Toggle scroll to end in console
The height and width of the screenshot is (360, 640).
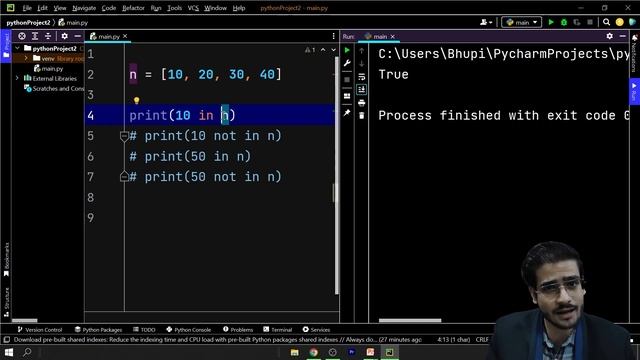pos(362,89)
